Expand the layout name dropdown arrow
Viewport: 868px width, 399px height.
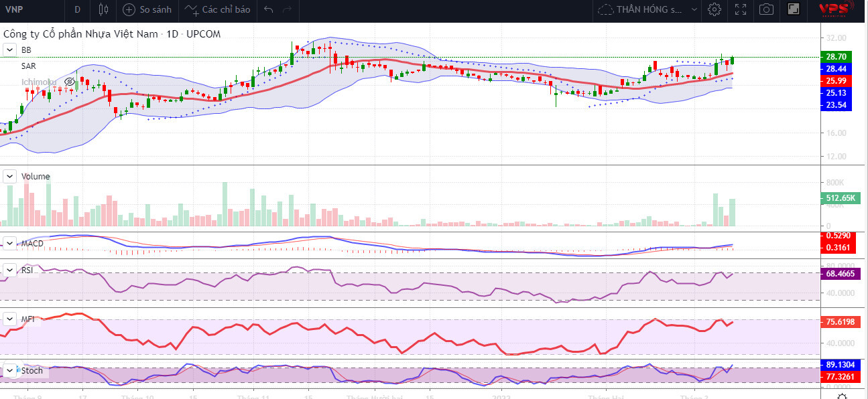pyautogui.click(x=693, y=10)
